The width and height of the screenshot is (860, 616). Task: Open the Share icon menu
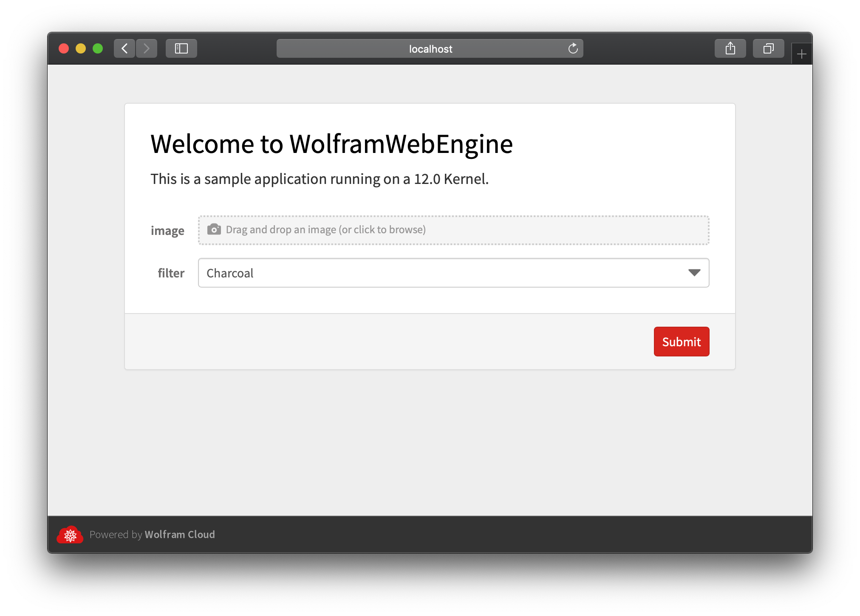point(730,48)
